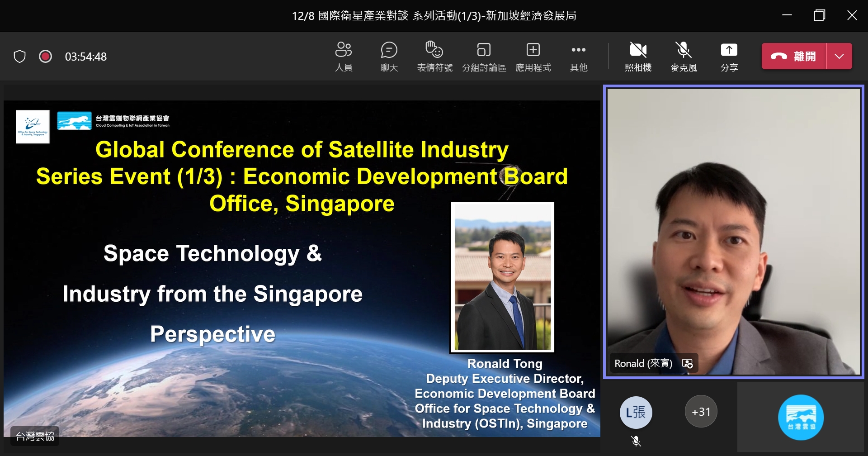Click Ronald Tong's portrait on the slide

(502, 277)
